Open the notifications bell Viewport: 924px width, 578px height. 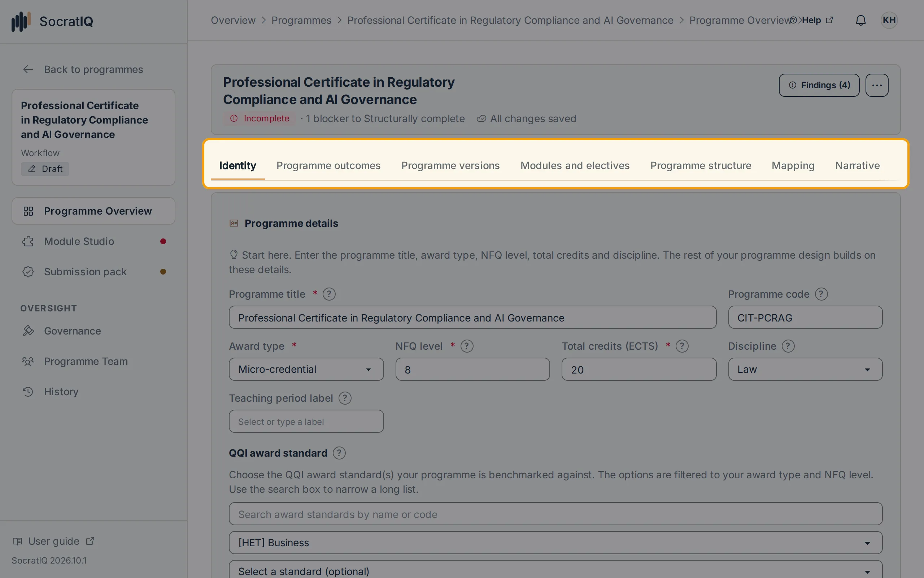[860, 20]
